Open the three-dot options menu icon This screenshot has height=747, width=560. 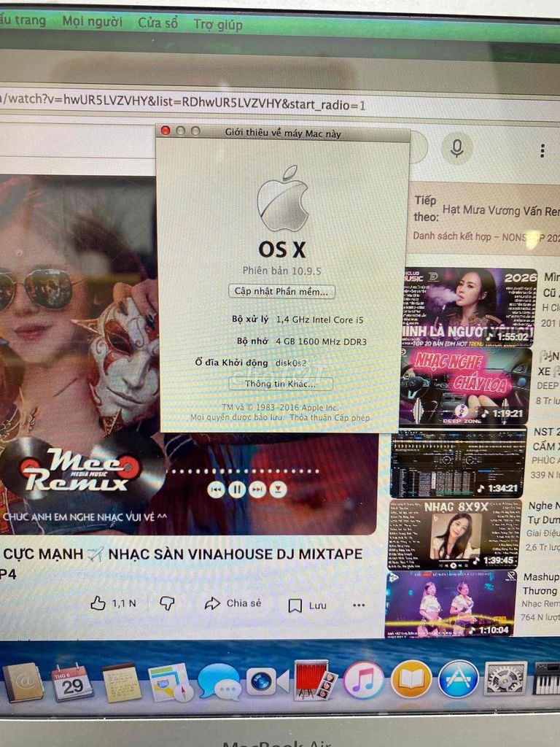coord(542,151)
